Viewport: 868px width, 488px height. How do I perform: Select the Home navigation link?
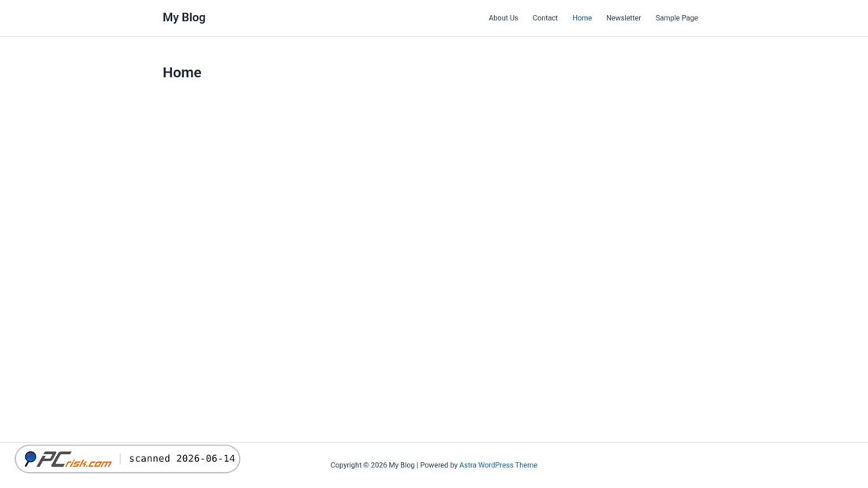[x=582, y=18]
